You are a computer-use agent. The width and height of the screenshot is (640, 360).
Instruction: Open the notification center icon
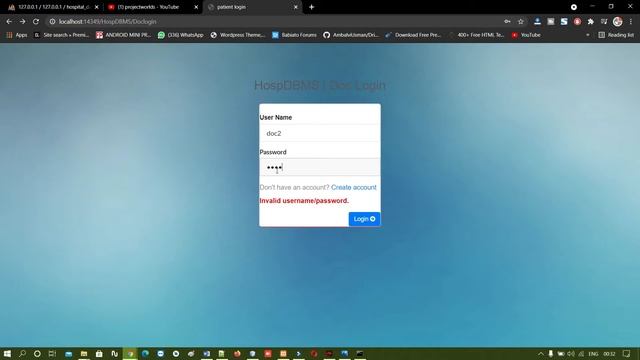627,353
